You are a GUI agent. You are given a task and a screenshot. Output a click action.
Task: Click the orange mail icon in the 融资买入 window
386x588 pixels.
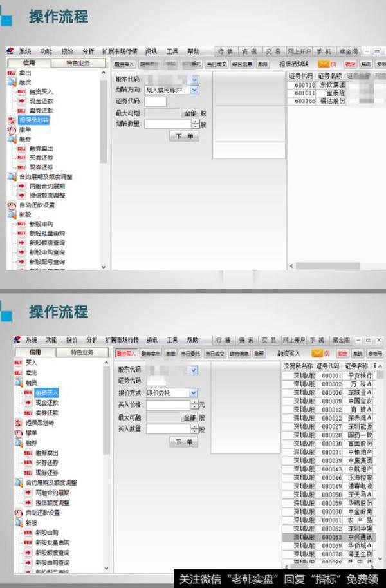coord(317,353)
